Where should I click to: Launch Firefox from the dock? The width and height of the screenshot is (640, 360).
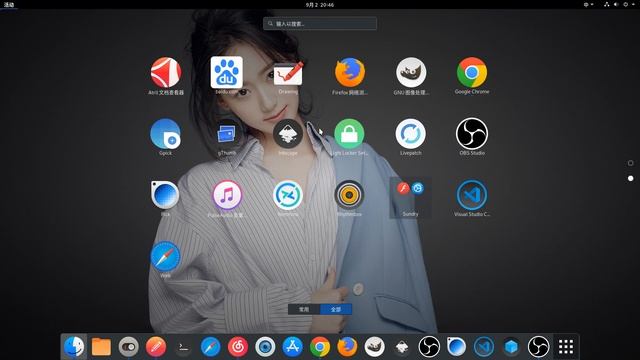tap(347, 347)
